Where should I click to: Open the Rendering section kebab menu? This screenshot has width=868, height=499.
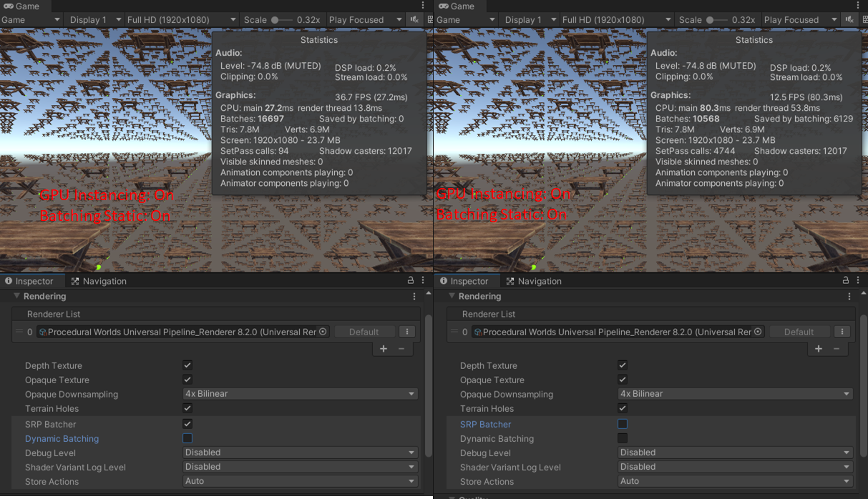414,295
